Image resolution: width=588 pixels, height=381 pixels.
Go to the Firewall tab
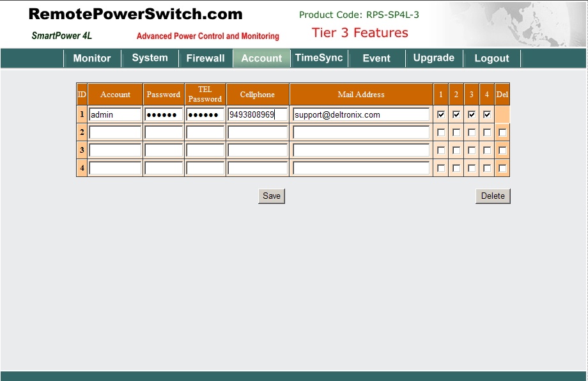[206, 58]
